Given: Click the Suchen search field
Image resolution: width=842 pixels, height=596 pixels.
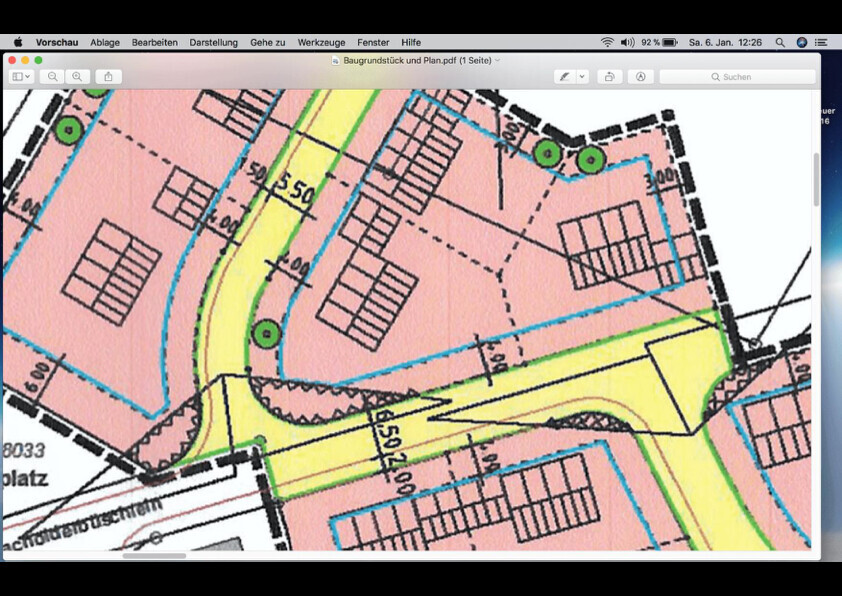Looking at the screenshot, I should coord(737,77).
